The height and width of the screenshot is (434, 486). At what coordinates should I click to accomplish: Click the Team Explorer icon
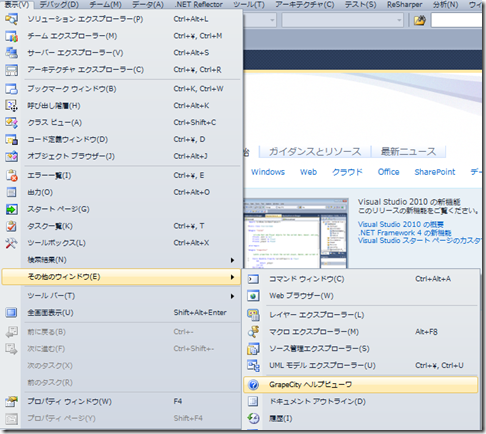11,36
